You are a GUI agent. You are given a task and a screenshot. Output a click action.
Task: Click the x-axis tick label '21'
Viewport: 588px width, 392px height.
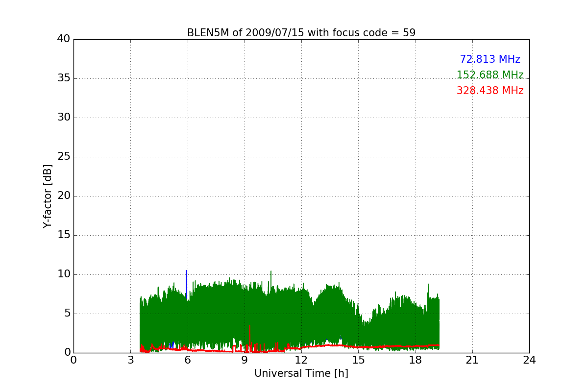pyautogui.click(x=472, y=360)
